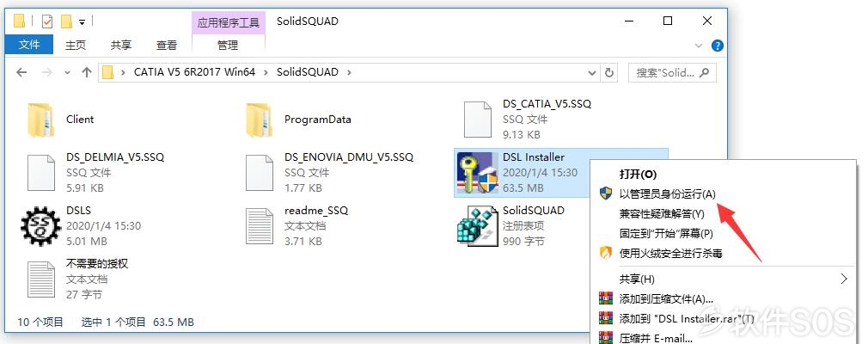The image size is (868, 344).
Task: Expand the 共享(H) submenu arrow
Action: click(844, 279)
